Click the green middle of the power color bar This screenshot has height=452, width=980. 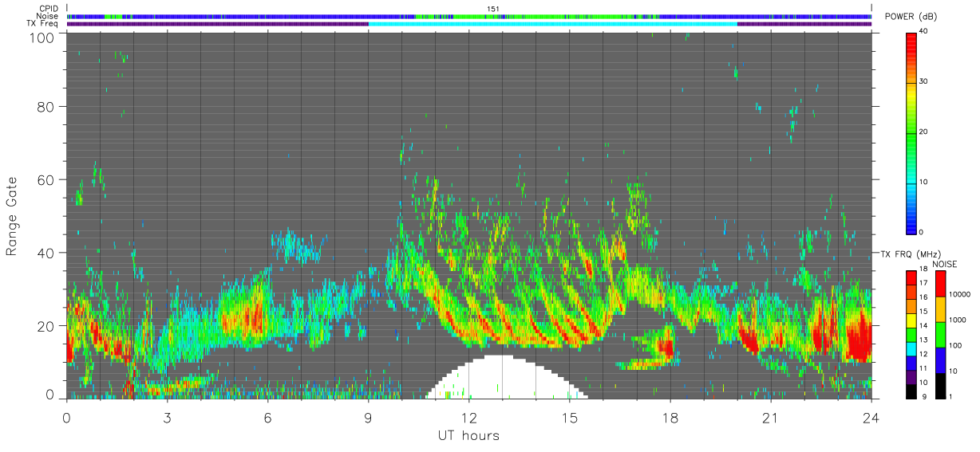(911, 132)
